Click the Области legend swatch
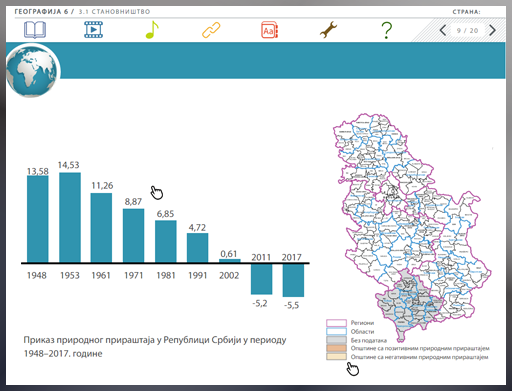The width and height of the screenshot is (512, 391). pyautogui.click(x=336, y=331)
